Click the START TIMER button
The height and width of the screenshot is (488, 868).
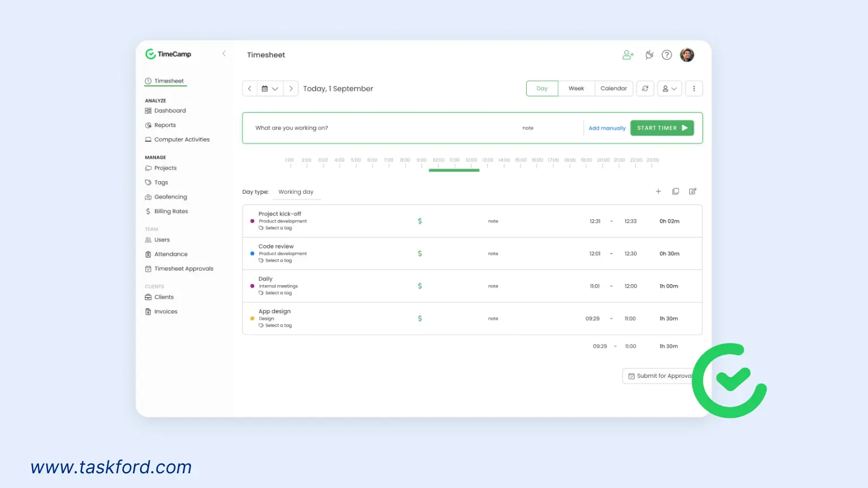662,128
